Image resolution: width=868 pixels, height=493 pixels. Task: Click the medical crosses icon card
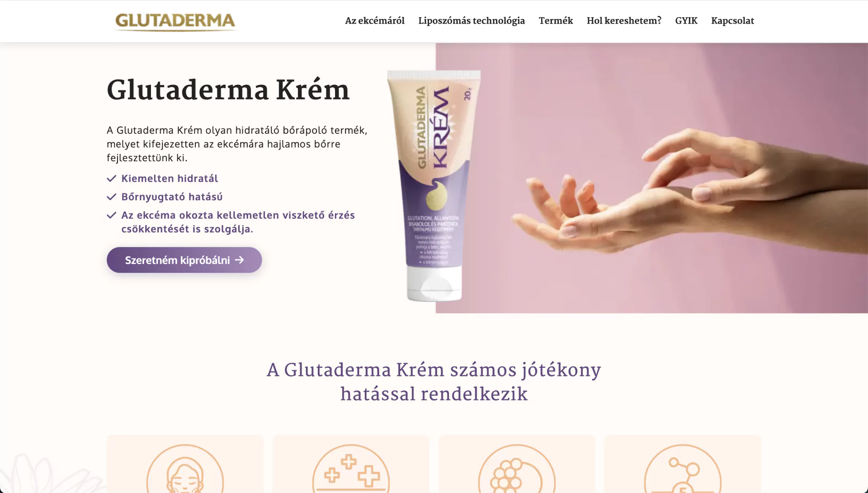pyautogui.click(x=351, y=464)
